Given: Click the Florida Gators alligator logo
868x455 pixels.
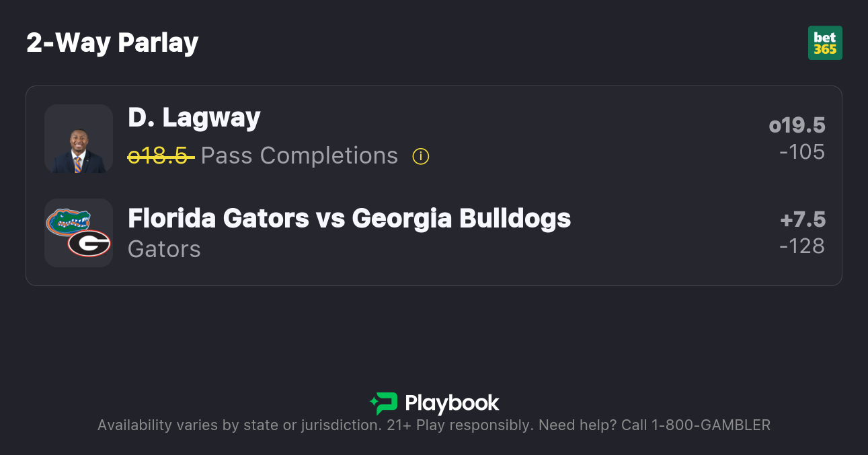Looking at the screenshot, I should [68, 221].
